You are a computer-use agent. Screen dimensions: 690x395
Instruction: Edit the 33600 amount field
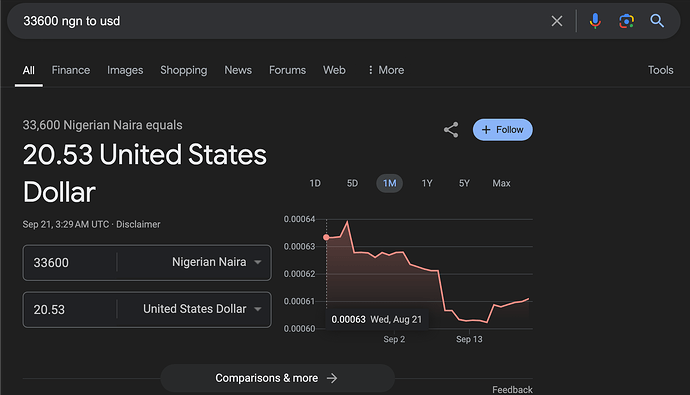70,263
